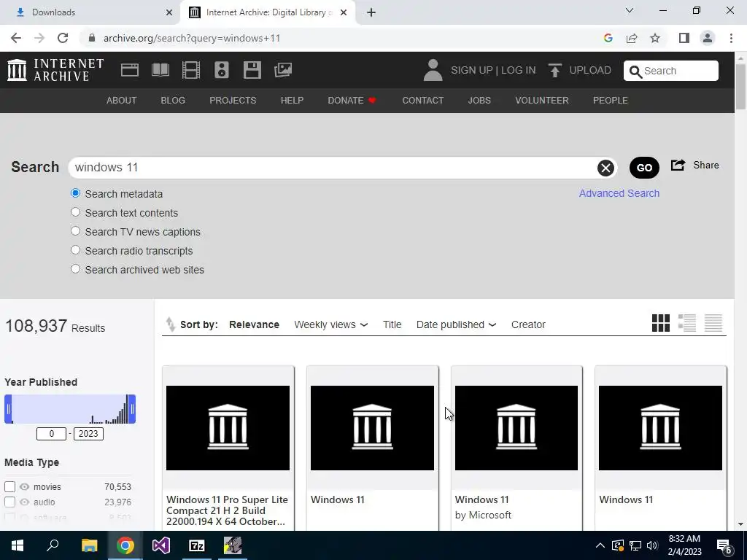The width and height of the screenshot is (747, 560).
Task: Click left handle of year range slider
Action: (8, 409)
